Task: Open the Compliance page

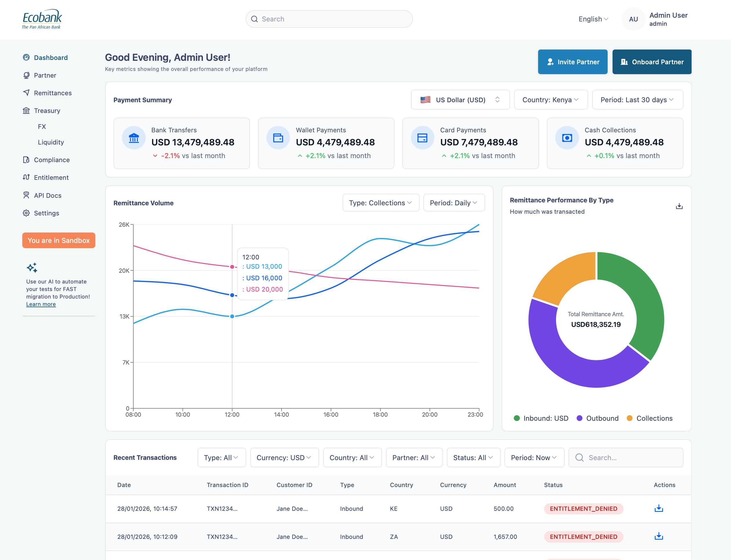Action: (52, 160)
